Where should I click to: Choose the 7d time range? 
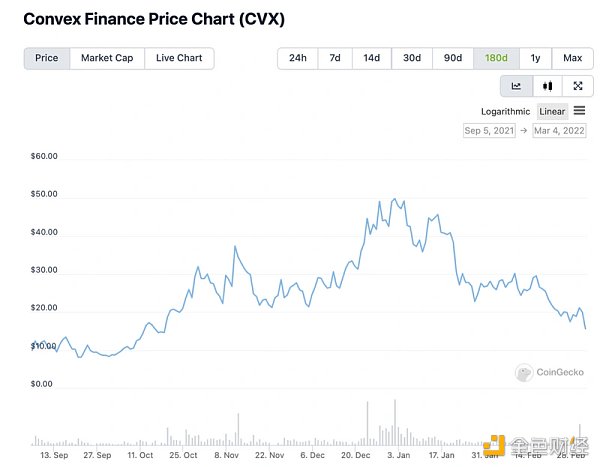click(335, 58)
